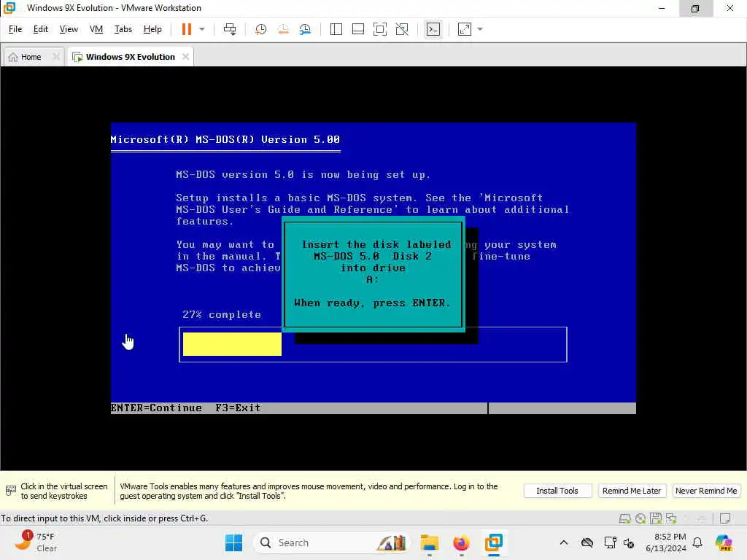This screenshot has width=747, height=560.
Task: Enter full screen mode icon
Action: click(379, 29)
